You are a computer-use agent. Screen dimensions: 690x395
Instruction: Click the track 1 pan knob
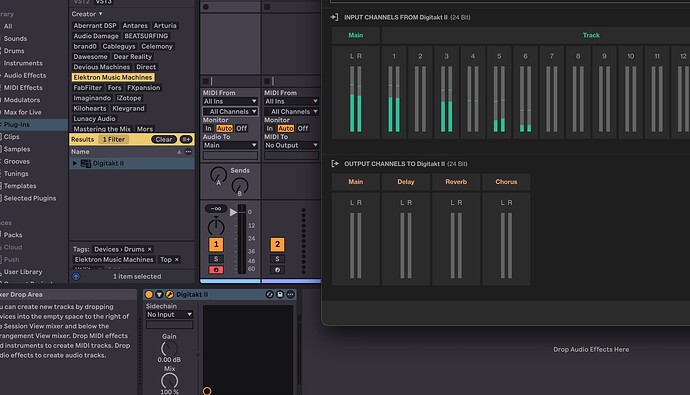[x=216, y=226]
